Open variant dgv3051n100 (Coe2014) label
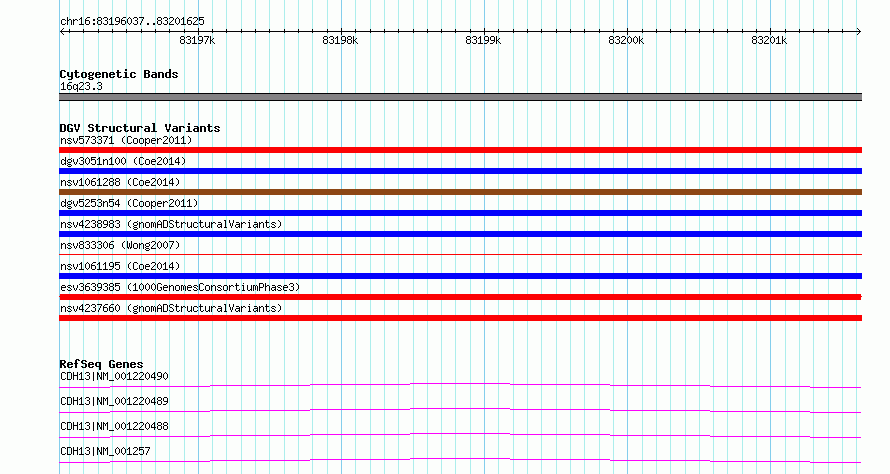 click(123, 161)
